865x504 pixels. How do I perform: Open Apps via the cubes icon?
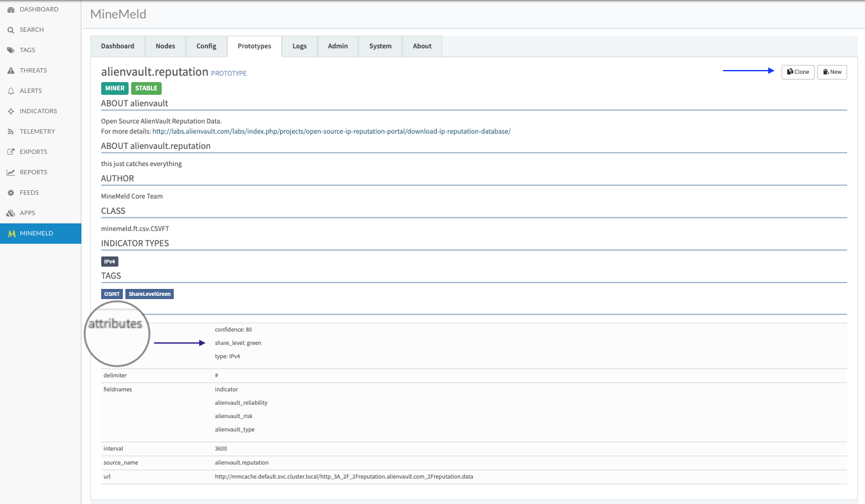(x=11, y=213)
